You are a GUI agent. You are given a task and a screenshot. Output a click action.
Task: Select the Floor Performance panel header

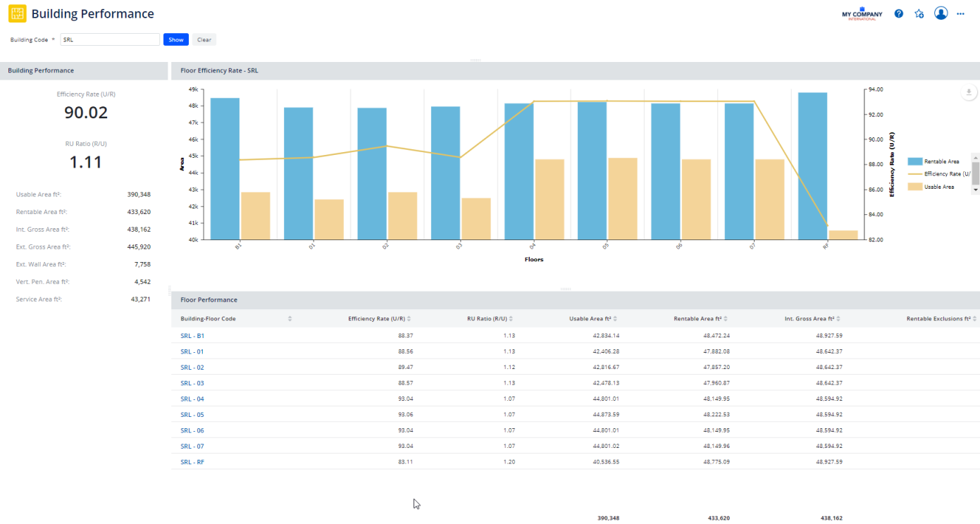pos(208,299)
